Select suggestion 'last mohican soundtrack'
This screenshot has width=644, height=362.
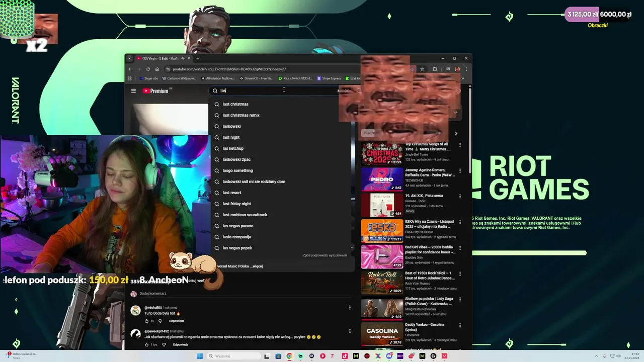coord(281,215)
